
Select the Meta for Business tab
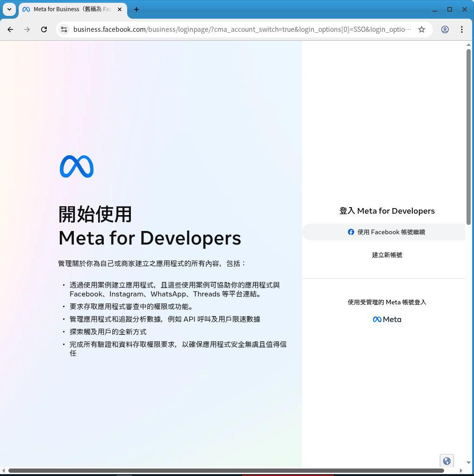click(73, 9)
